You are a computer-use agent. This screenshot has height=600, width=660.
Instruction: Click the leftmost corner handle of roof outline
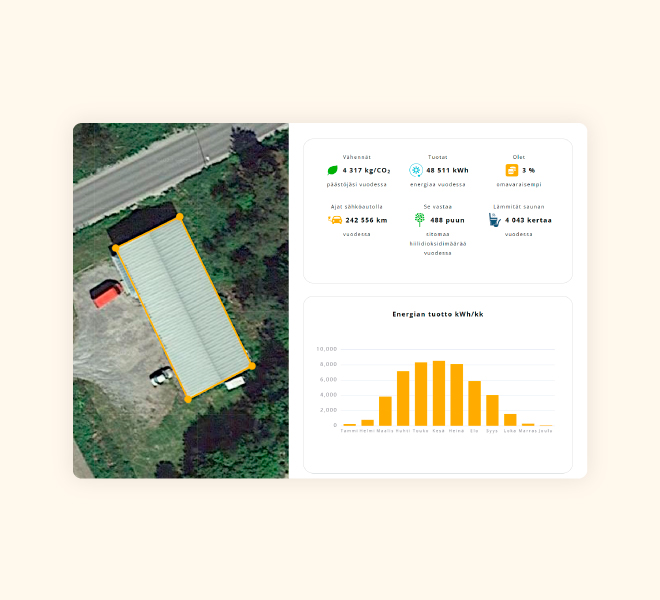click(116, 246)
